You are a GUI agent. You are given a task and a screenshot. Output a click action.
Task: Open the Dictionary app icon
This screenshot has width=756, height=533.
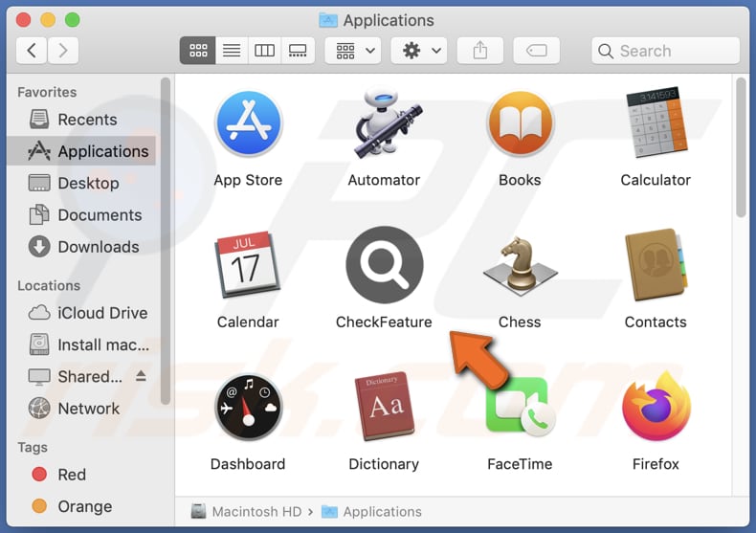(x=385, y=407)
